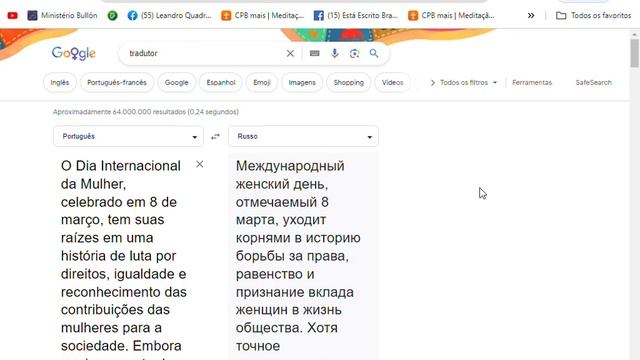Open the green circular bookmark icon
Image resolution: width=640 pixels, height=360 pixels.
112,16
